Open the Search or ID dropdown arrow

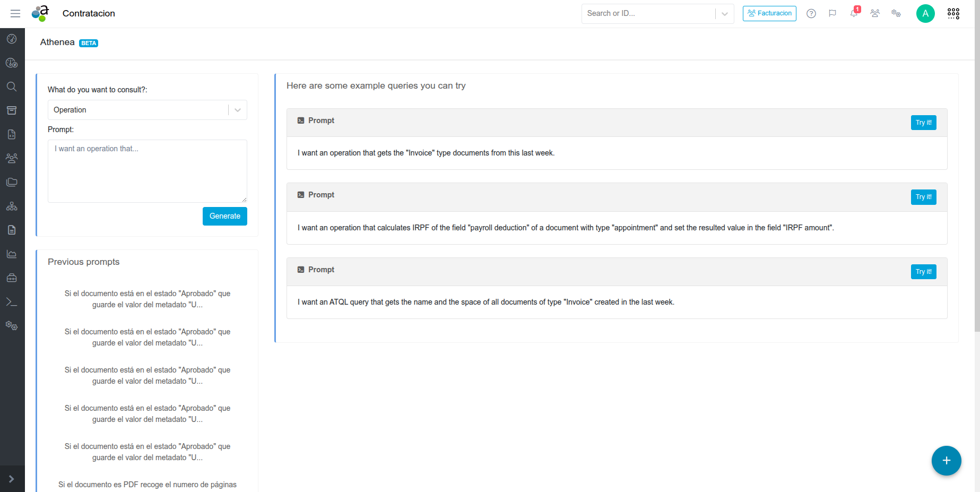coord(724,14)
